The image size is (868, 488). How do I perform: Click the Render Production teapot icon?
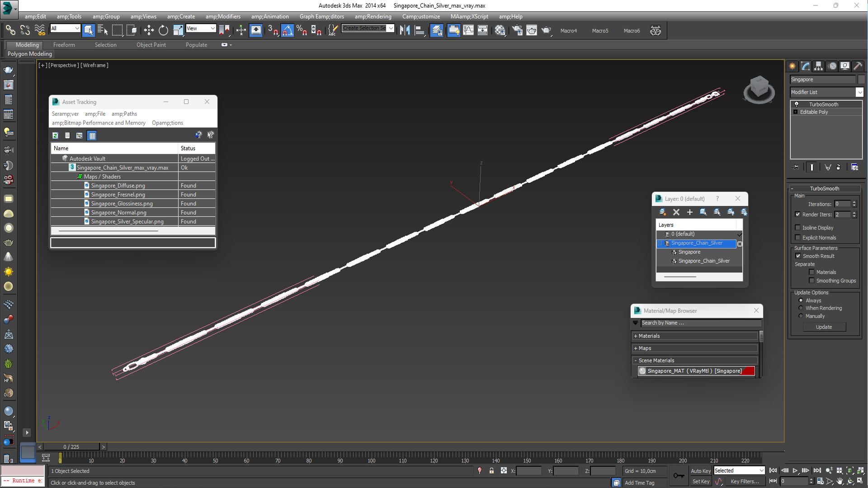pos(546,30)
